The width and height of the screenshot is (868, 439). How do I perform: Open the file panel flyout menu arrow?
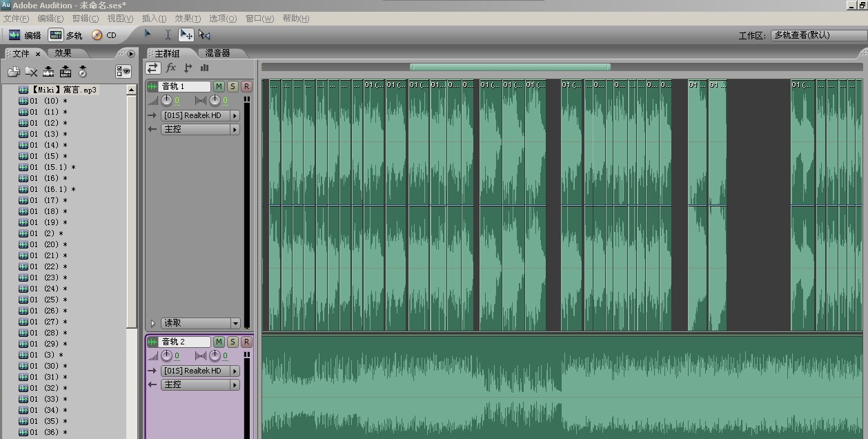131,53
